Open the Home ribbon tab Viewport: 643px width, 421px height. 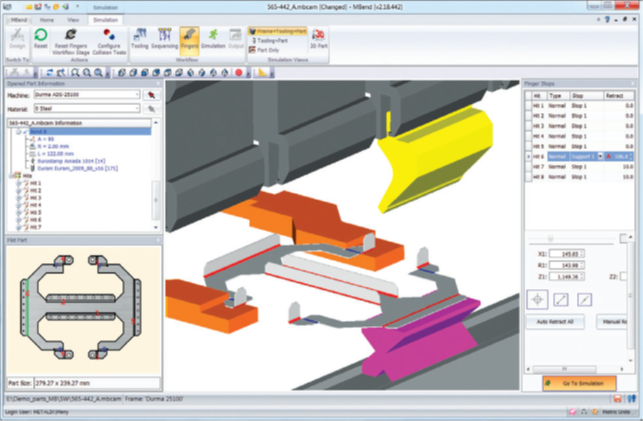coord(48,19)
